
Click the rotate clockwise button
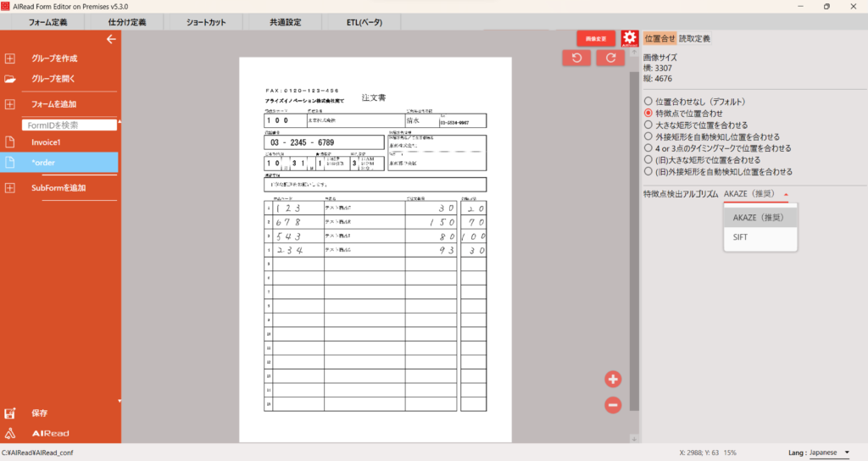(609, 58)
